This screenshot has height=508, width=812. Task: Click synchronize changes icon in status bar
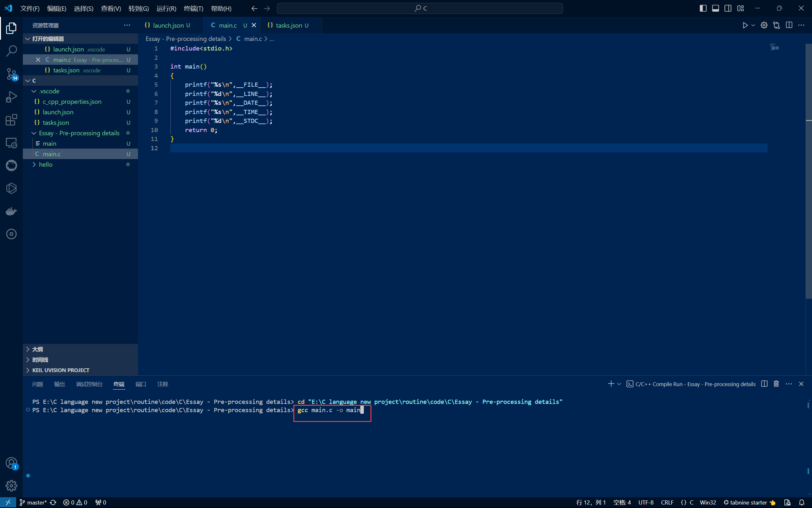pos(53,502)
